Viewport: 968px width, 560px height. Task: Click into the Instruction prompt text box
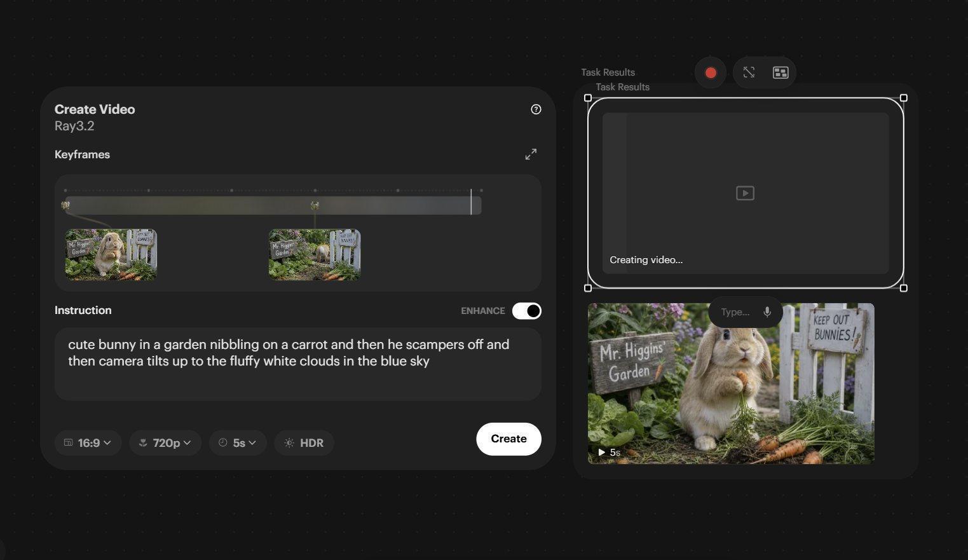tap(298, 364)
